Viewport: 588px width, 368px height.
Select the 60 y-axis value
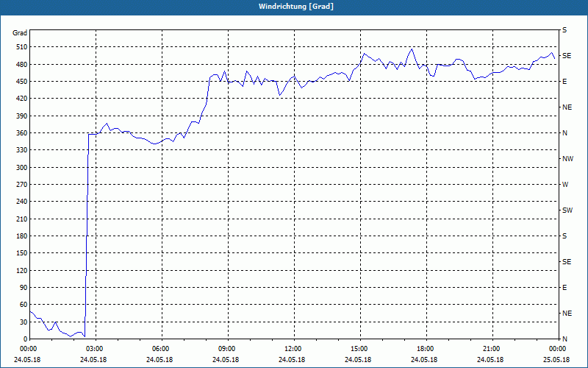coord(24,305)
